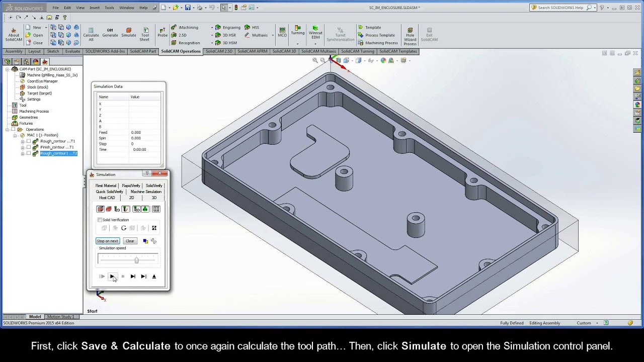Expand the iRough_contour1 T2 operation
This screenshot has height=362, width=644.
tap(23, 153)
